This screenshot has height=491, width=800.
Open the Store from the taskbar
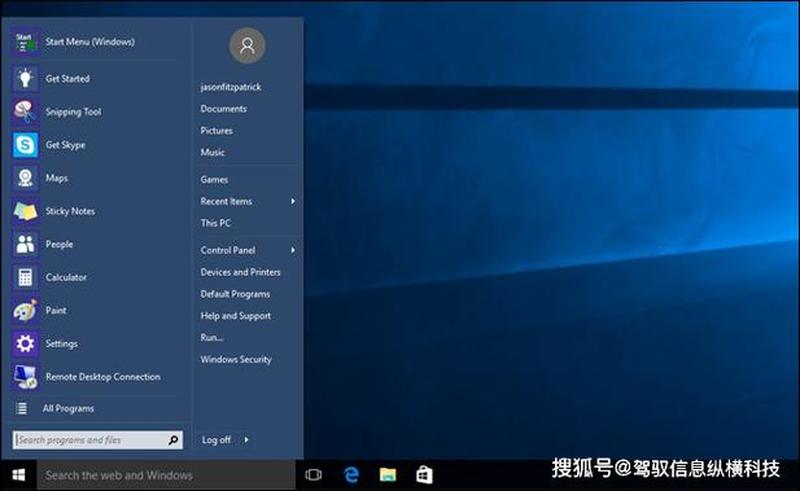424,475
